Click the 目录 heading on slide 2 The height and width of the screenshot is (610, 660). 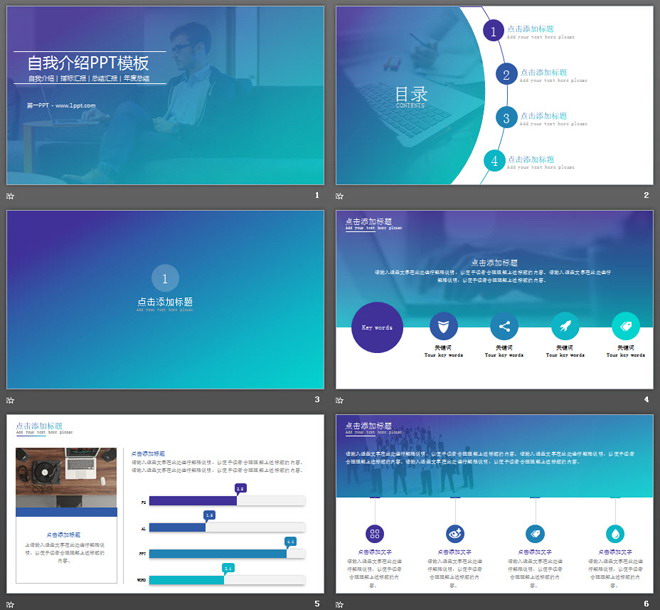pyautogui.click(x=411, y=93)
